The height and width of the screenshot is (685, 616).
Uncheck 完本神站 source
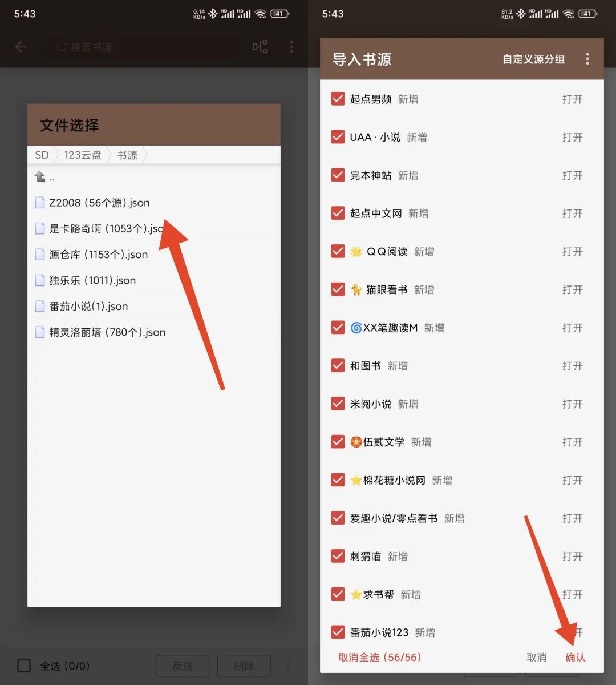tap(338, 175)
